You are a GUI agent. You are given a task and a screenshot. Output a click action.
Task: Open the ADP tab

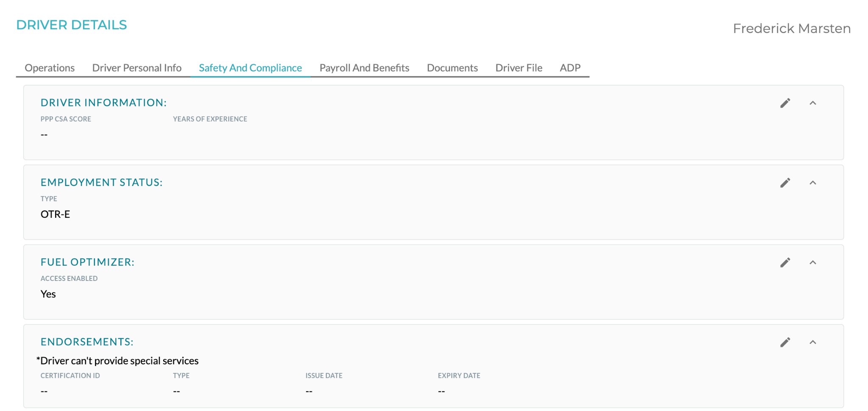(x=570, y=68)
